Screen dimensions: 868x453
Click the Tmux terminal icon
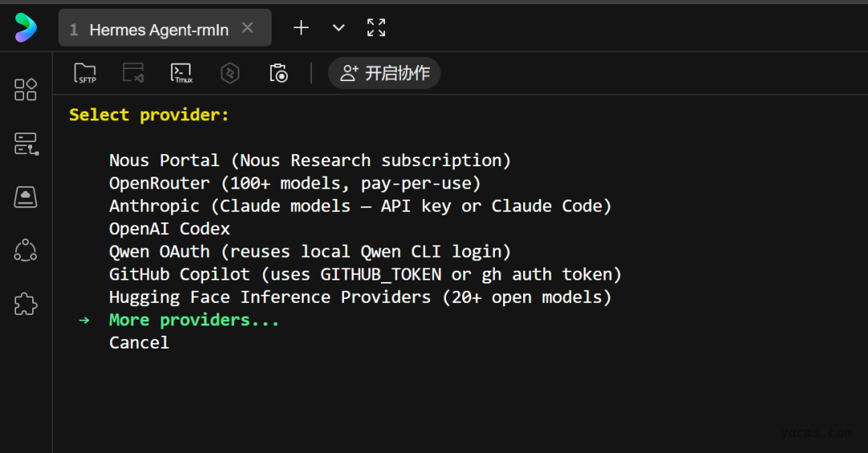point(182,74)
